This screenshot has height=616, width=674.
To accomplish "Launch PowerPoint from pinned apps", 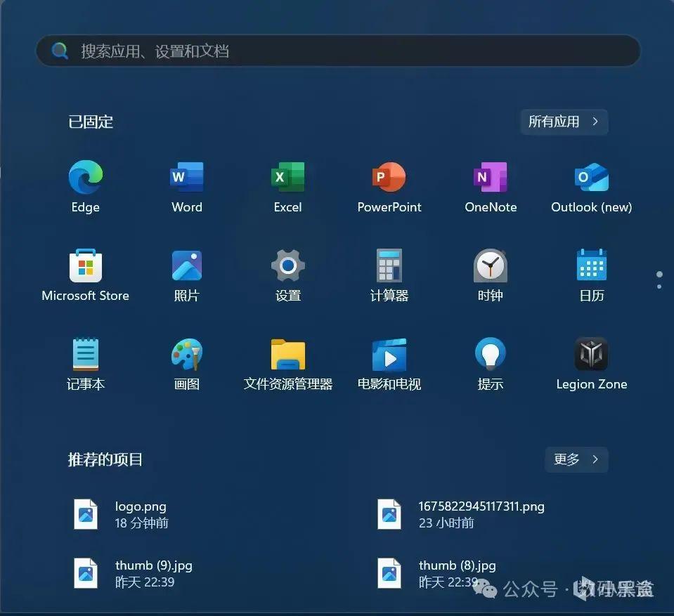I will pos(389,177).
